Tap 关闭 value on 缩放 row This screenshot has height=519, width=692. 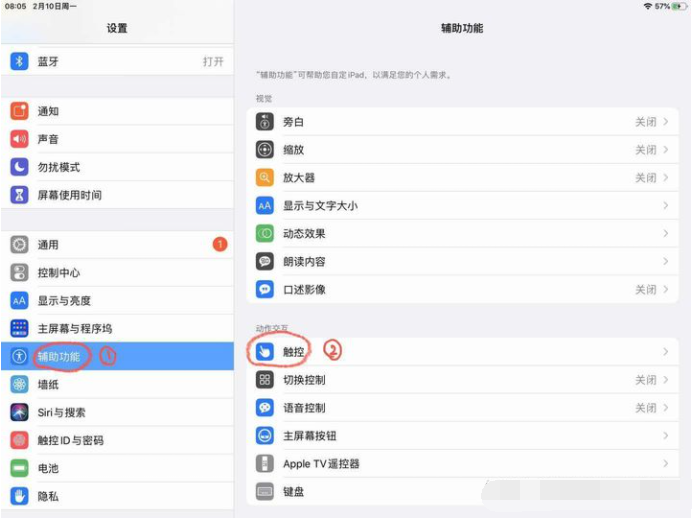pos(646,150)
